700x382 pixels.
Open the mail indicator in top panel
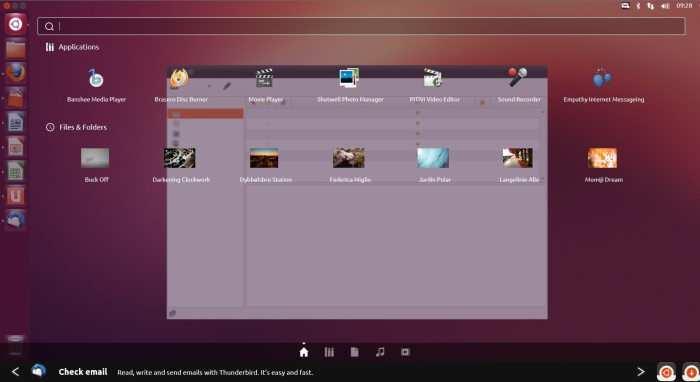tap(625, 6)
